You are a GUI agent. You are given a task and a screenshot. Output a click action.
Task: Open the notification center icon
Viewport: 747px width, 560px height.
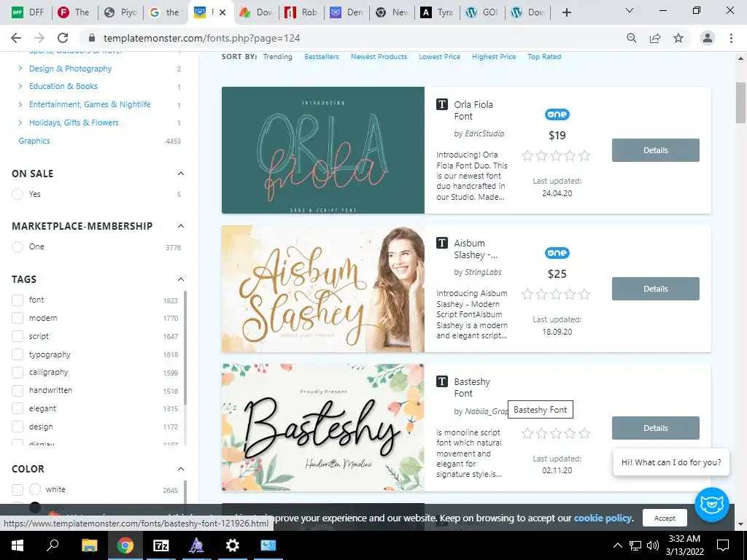click(723, 545)
